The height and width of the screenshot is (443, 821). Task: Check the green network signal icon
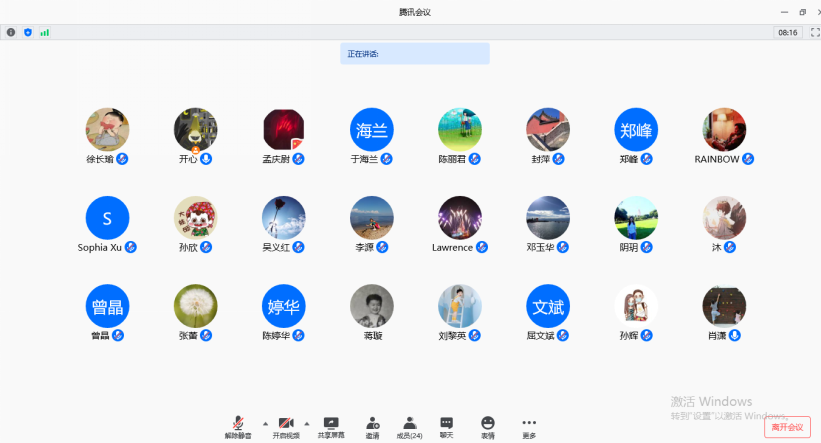coord(45,32)
